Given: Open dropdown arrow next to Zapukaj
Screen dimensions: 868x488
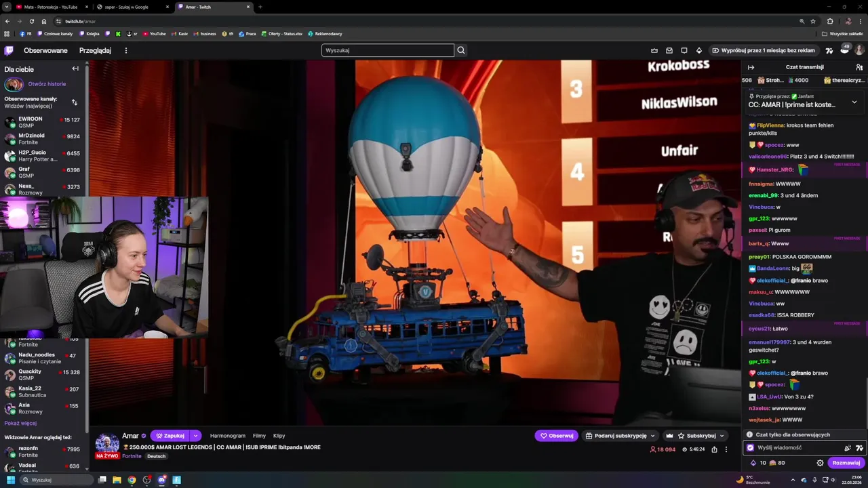Looking at the screenshot, I should pos(195,436).
